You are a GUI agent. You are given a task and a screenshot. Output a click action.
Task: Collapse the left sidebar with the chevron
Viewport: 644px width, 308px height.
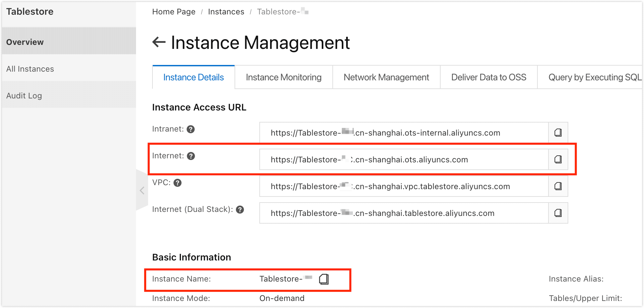pos(142,190)
